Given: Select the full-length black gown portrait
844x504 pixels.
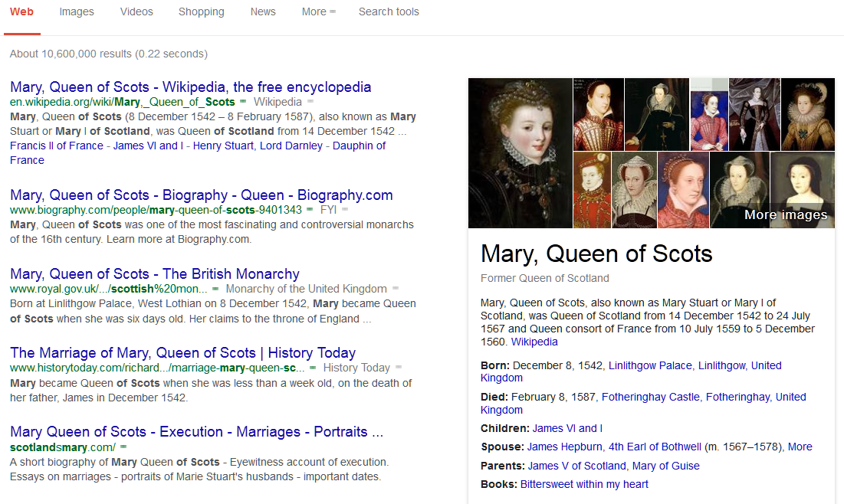Looking at the screenshot, I should [x=754, y=114].
